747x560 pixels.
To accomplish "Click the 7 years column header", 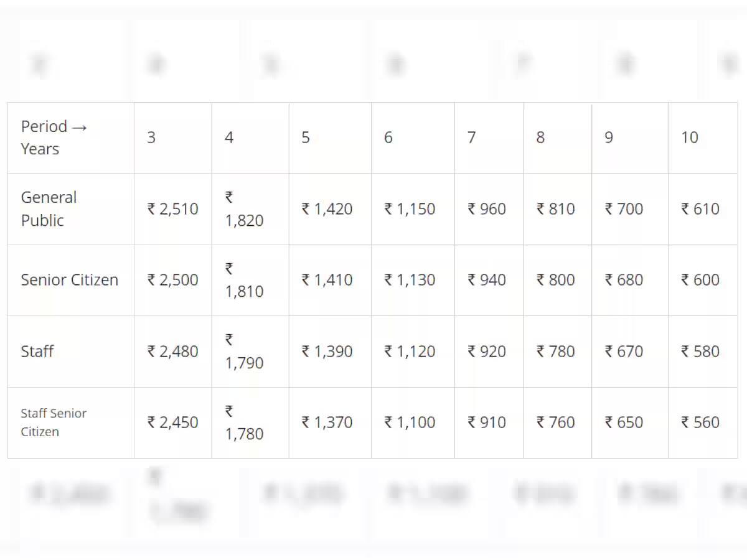I will 472,138.
